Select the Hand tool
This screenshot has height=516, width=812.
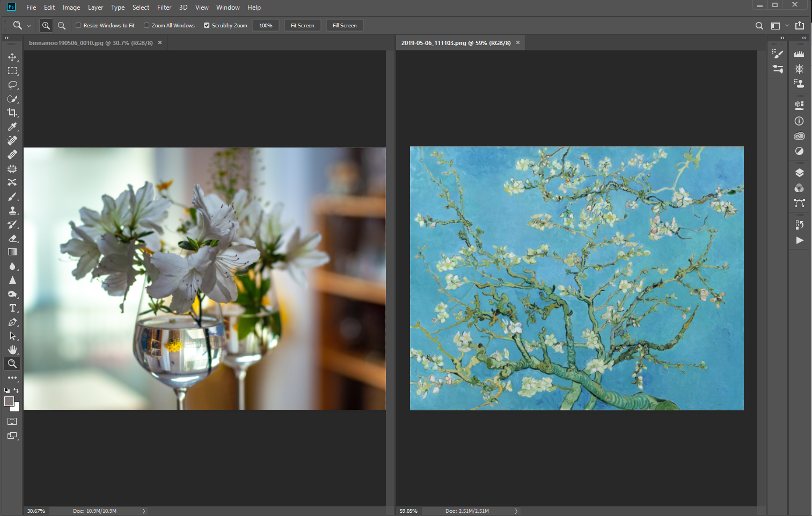coord(12,350)
